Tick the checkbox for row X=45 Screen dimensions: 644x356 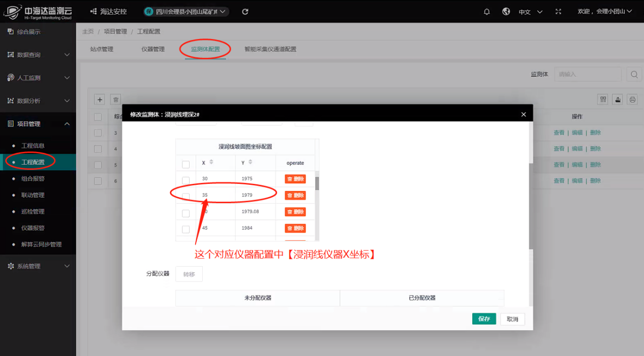click(x=186, y=229)
